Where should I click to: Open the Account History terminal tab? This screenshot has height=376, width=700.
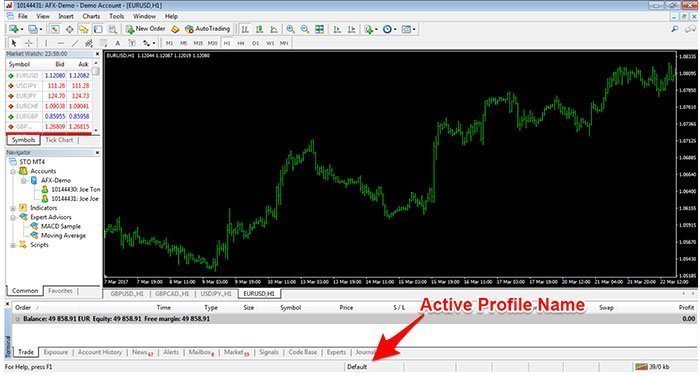coord(100,352)
